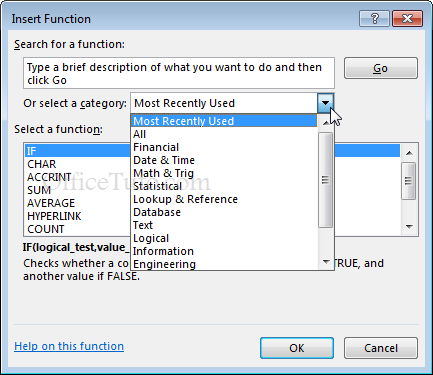Pick the Logical category option
The image size is (433, 375).
[x=151, y=238]
